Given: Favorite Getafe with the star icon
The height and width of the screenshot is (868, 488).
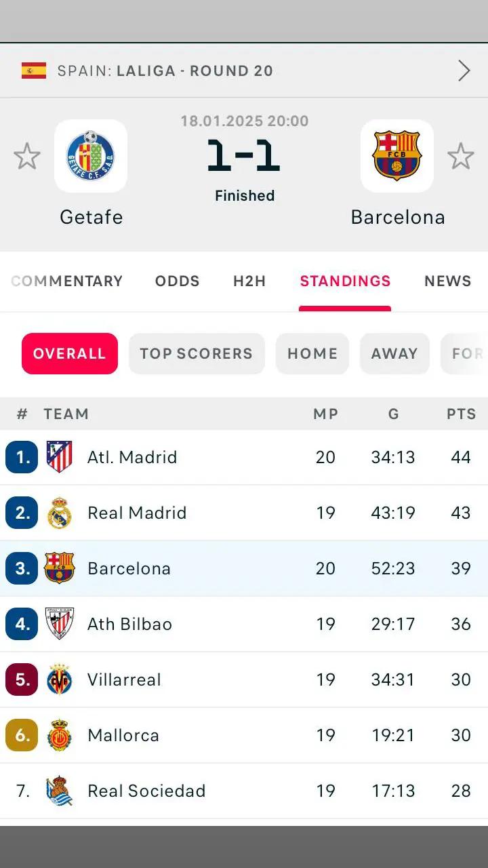Looking at the screenshot, I should click(27, 157).
